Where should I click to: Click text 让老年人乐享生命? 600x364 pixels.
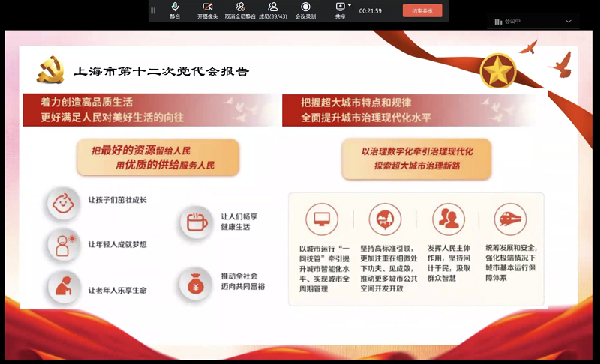(x=117, y=291)
